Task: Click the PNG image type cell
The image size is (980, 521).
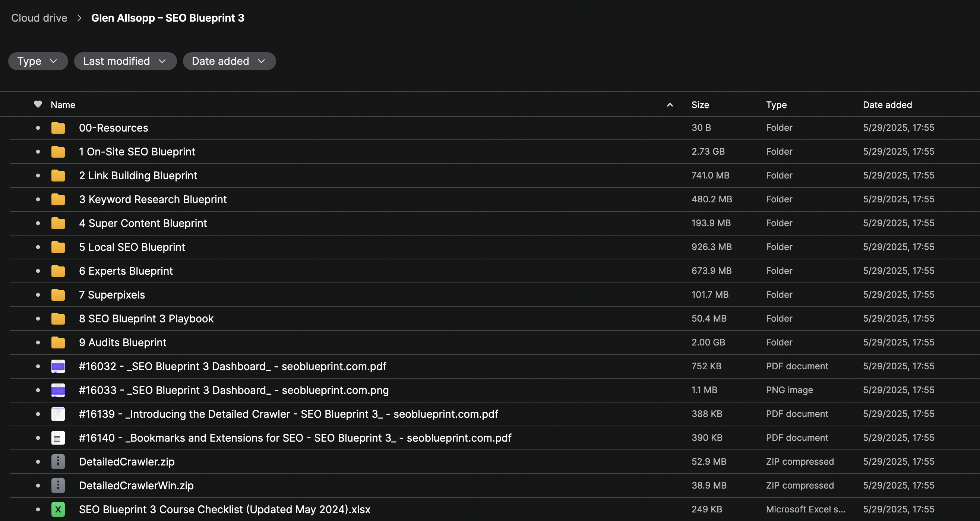Action: (789, 390)
